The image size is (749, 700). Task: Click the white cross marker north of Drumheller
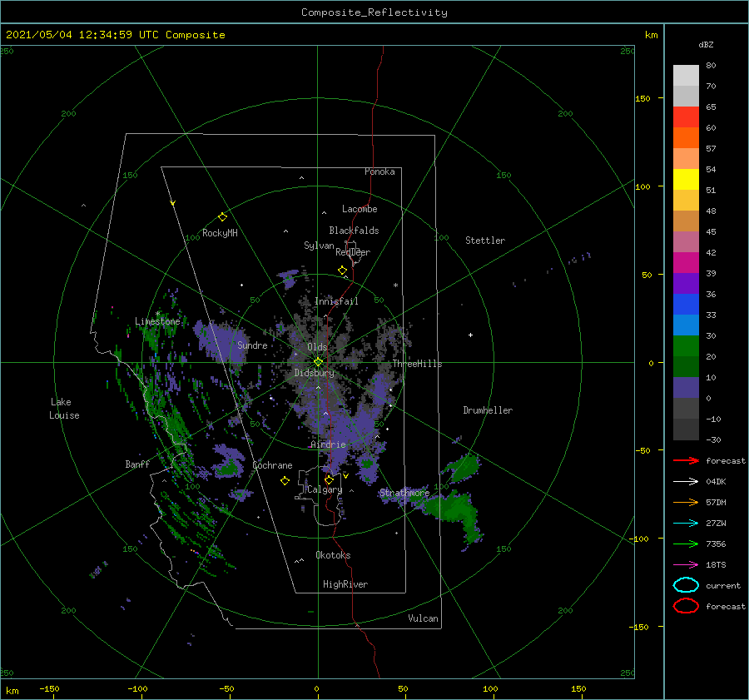pyautogui.click(x=470, y=335)
